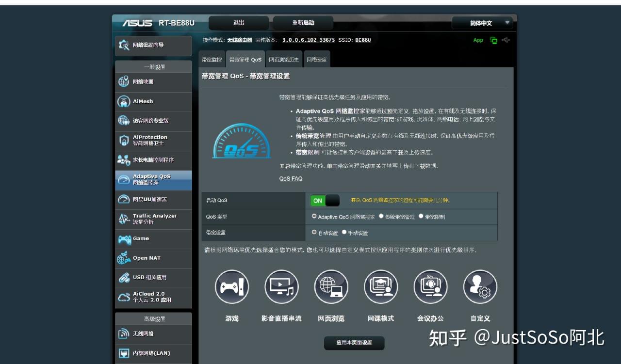
Task: Choose the 网课模式 online class icon
Action: click(381, 287)
